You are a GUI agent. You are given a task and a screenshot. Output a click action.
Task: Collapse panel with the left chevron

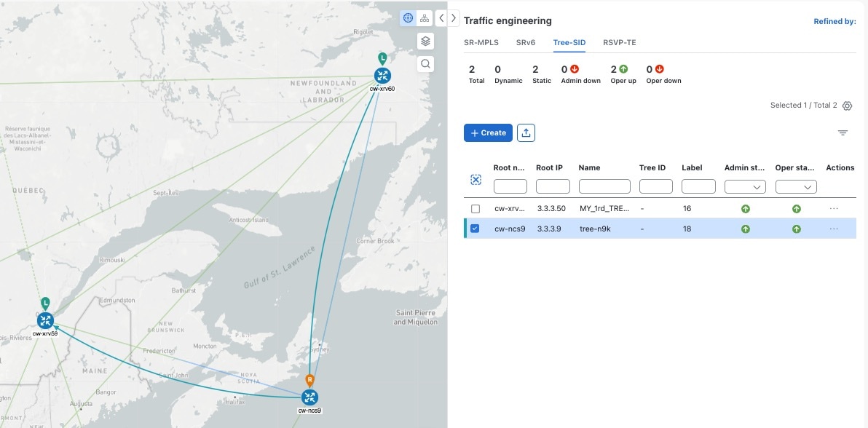point(441,18)
